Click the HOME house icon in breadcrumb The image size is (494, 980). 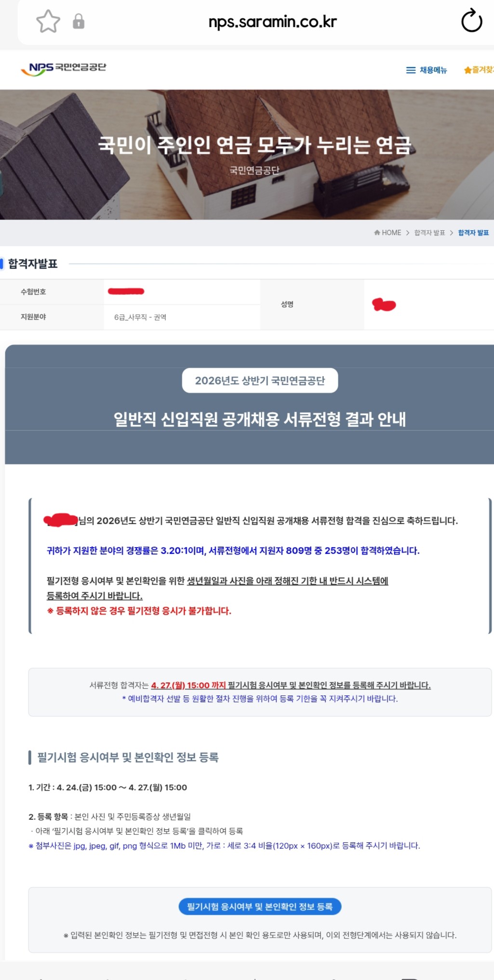377,233
